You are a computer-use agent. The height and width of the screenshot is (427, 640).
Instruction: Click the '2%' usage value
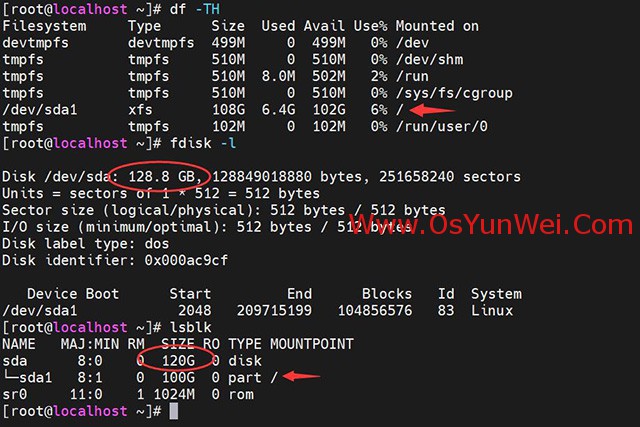pos(379,76)
